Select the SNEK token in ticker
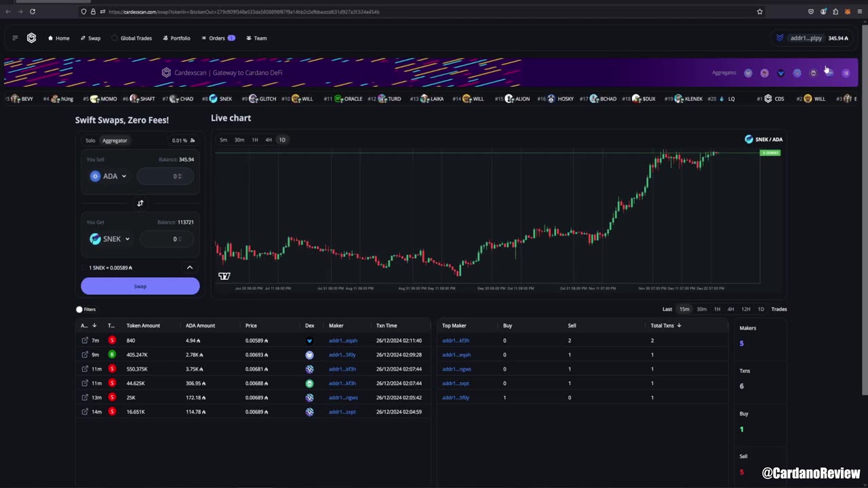 pos(220,98)
